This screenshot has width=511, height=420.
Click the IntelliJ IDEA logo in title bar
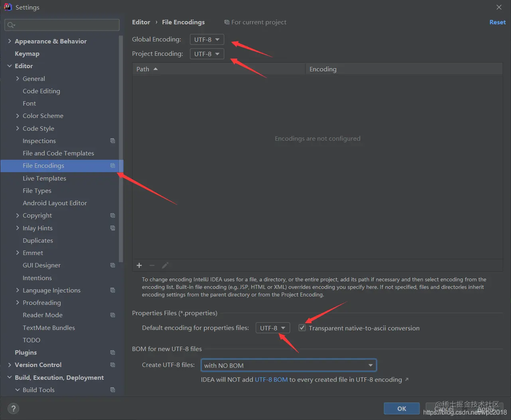[x=8, y=7]
